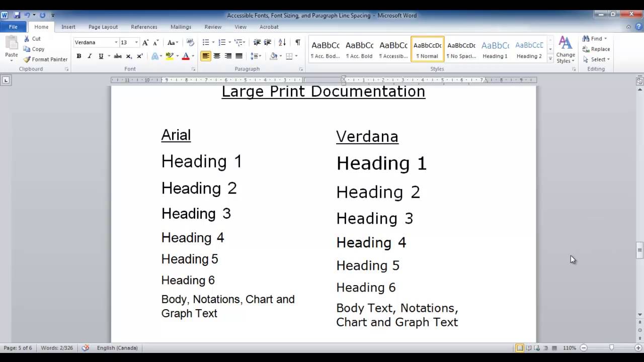Viewport: 644px width, 362px height.
Task: Open Text Effects glowing A icon
Action: coord(155,56)
